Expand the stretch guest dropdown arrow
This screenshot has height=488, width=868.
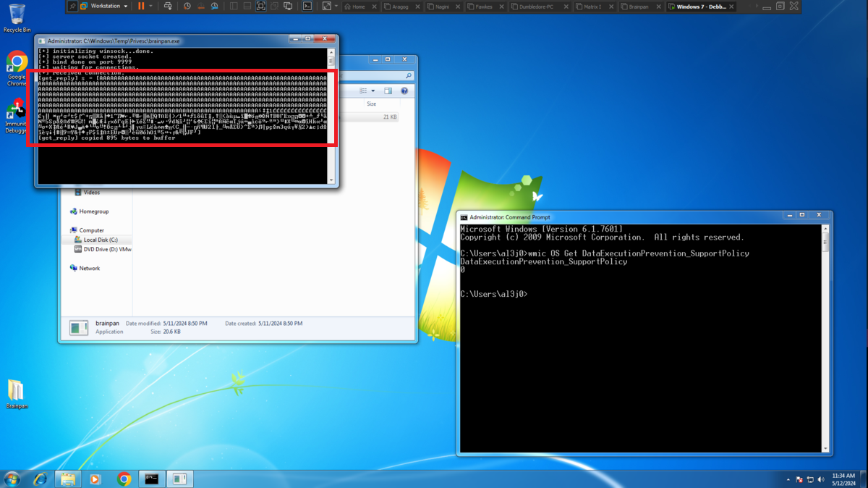[336, 6]
